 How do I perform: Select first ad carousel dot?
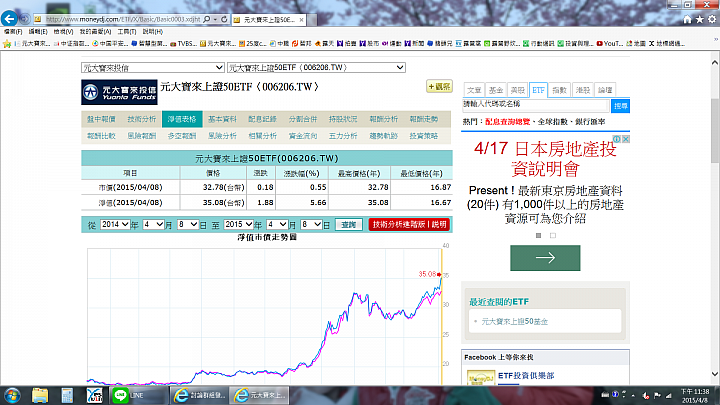pos(539,236)
